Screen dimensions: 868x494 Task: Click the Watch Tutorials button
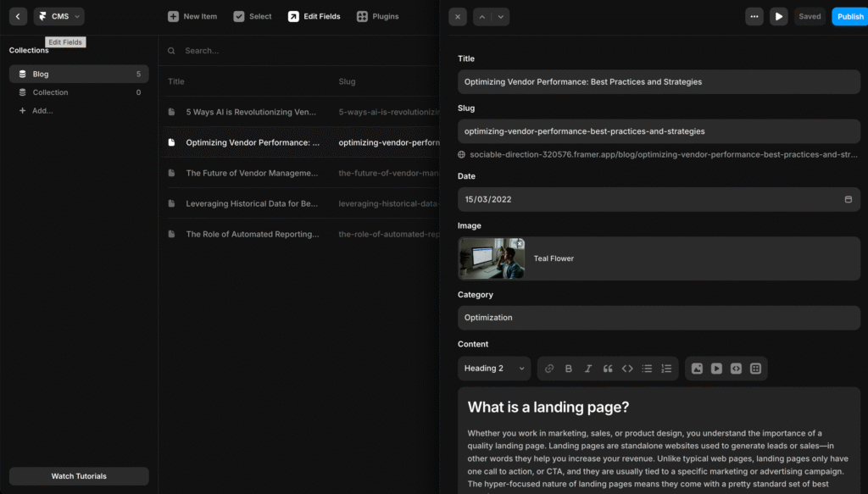tap(79, 476)
